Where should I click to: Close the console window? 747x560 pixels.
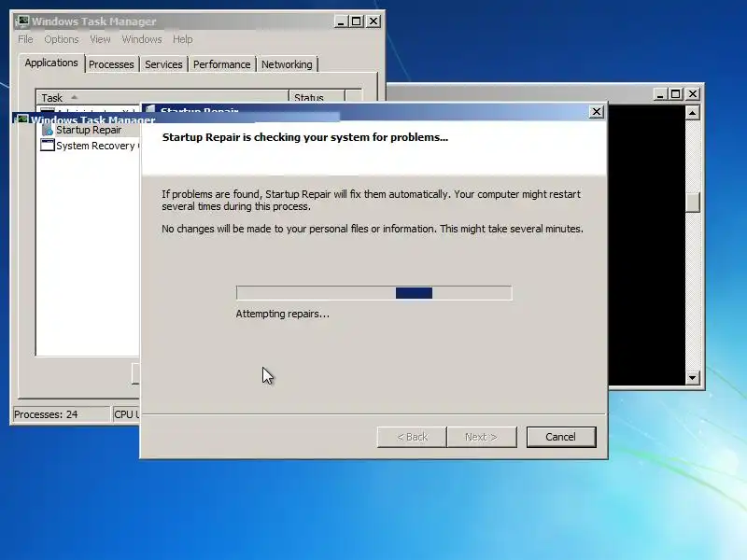coord(693,94)
